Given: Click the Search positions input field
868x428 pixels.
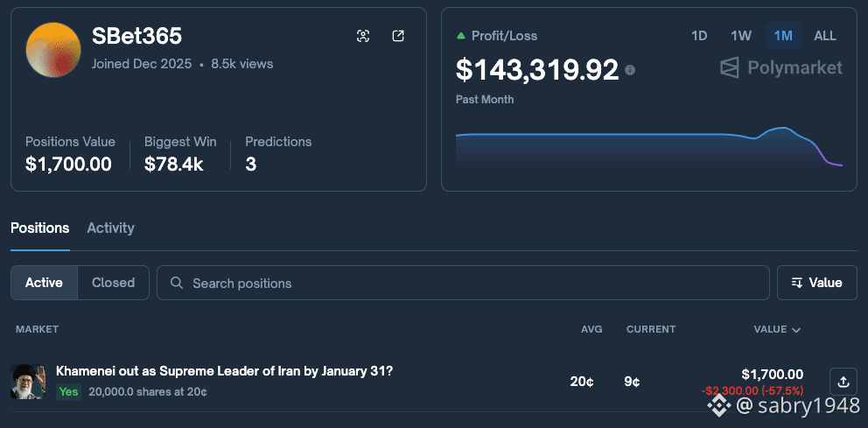Looking at the screenshot, I should 472,284.
